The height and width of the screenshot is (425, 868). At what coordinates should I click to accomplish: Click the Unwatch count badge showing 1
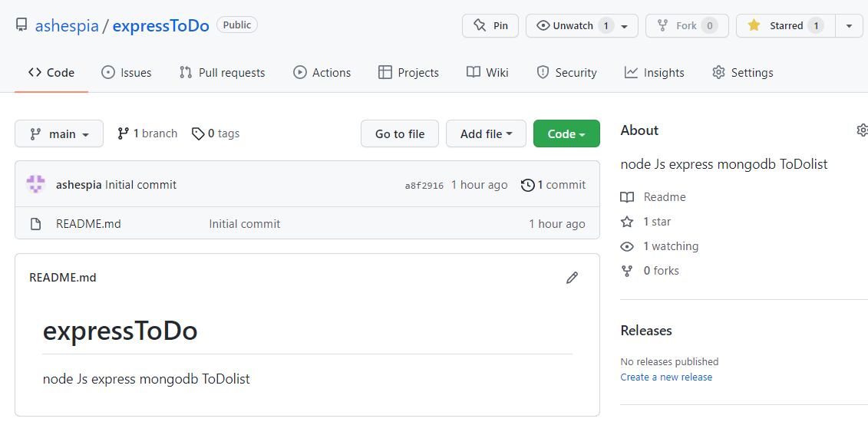click(x=606, y=25)
